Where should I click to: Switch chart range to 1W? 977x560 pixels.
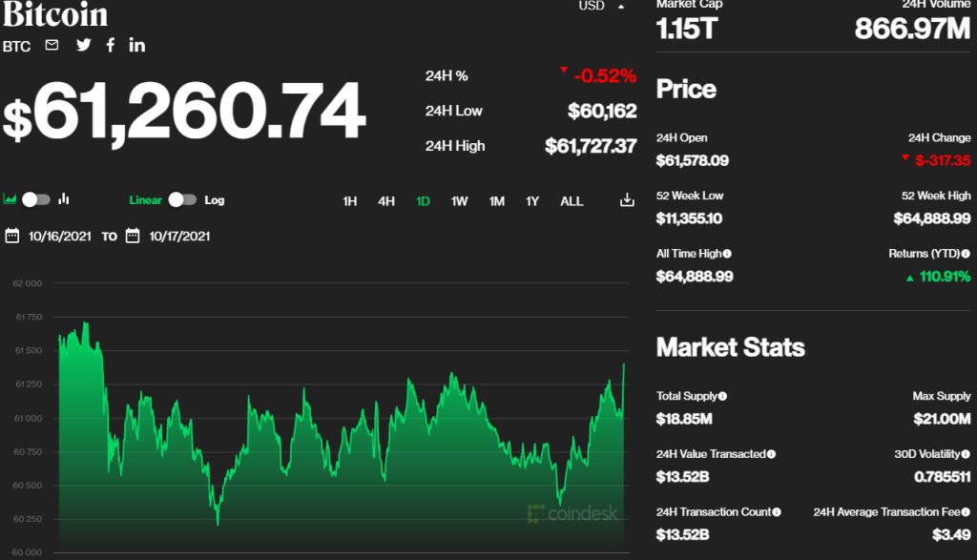(459, 201)
